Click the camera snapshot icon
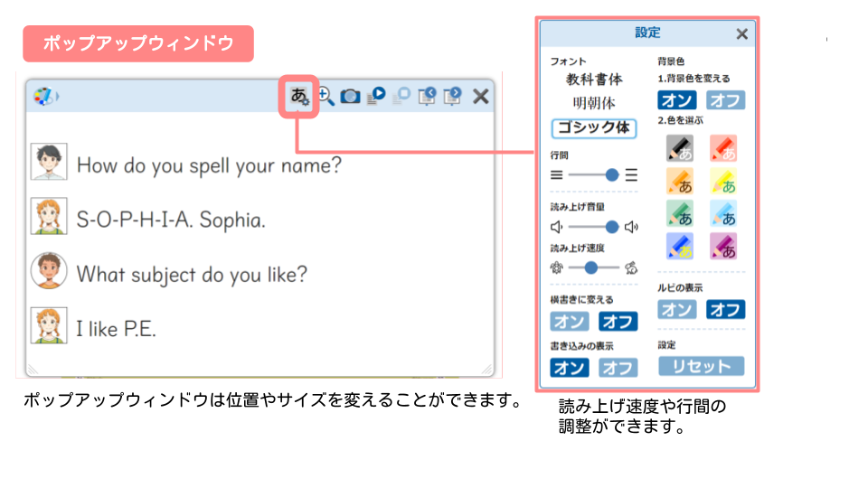The image size is (868, 488). pos(350,96)
